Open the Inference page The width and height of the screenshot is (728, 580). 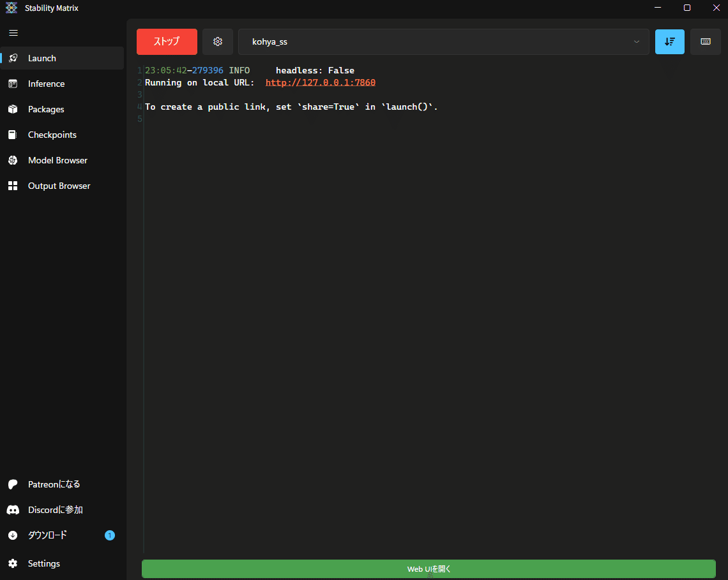coord(62,84)
